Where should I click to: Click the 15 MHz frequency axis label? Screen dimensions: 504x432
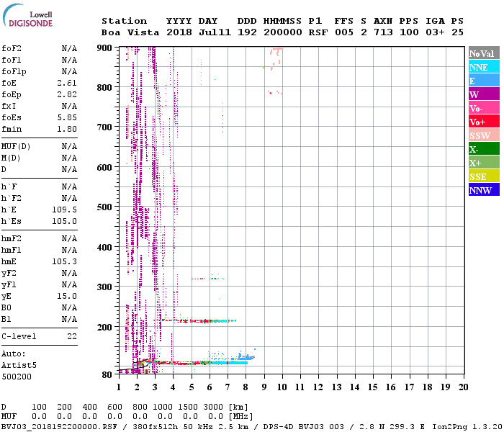pyautogui.click(x=373, y=387)
